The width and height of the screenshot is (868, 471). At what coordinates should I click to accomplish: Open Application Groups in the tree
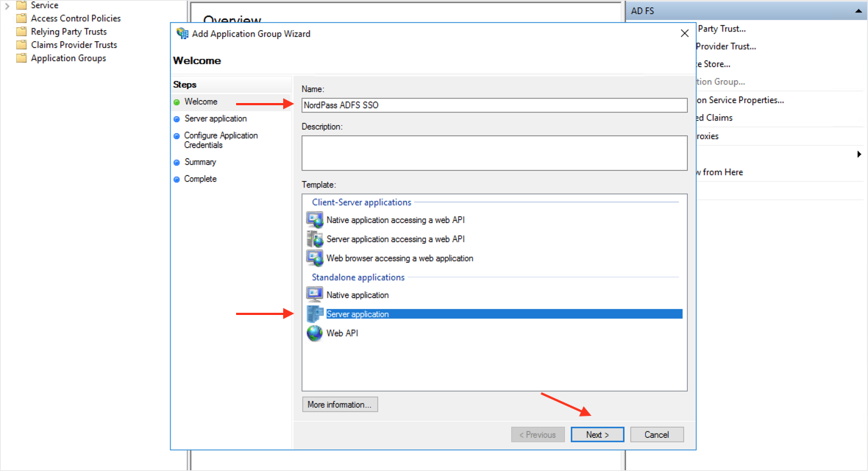click(68, 58)
